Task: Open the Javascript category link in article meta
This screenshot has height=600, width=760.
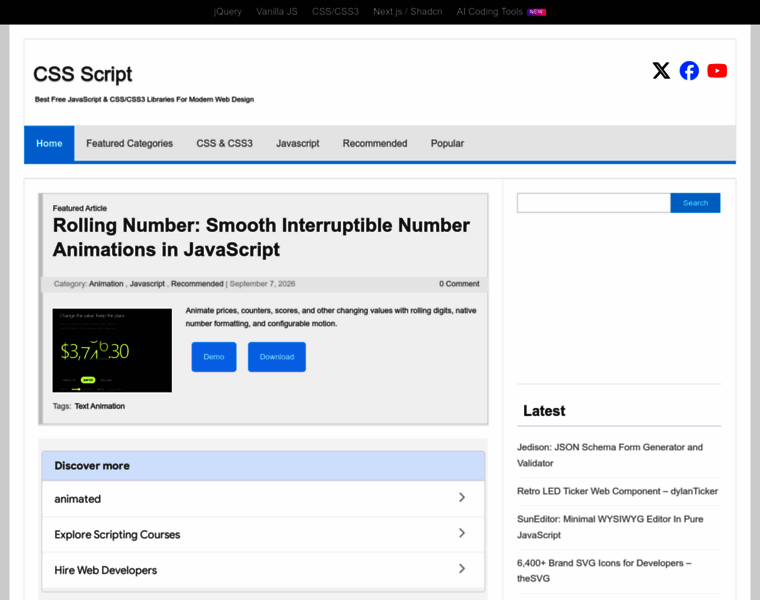Action: pos(147,284)
